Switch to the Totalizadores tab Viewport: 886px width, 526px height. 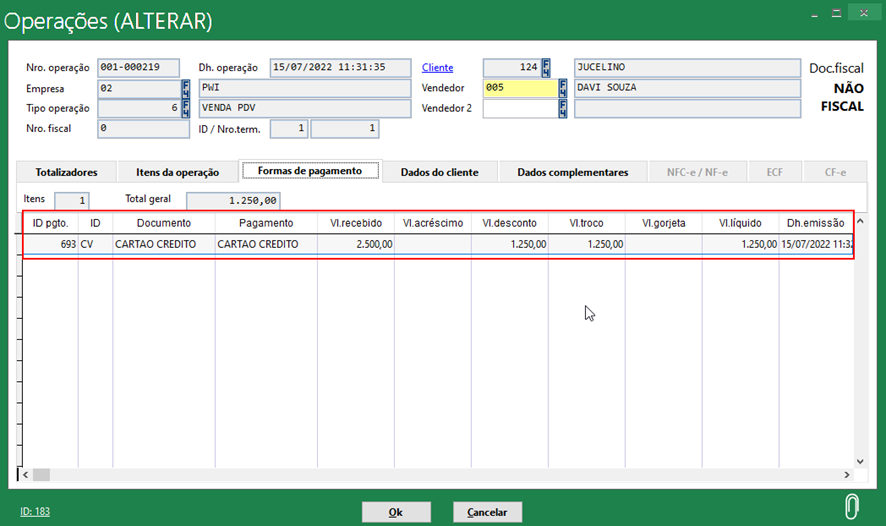tap(66, 172)
